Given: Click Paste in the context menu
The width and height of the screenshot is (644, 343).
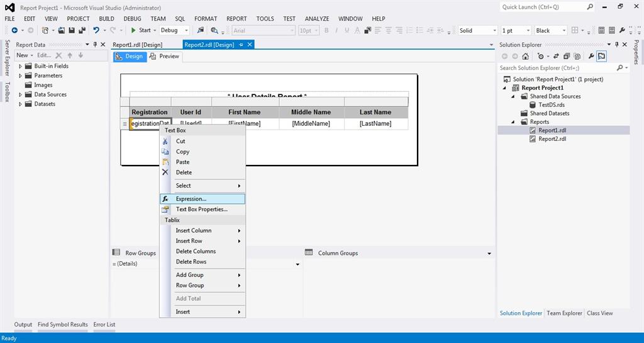Looking at the screenshot, I should pyautogui.click(x=203, y=162).
